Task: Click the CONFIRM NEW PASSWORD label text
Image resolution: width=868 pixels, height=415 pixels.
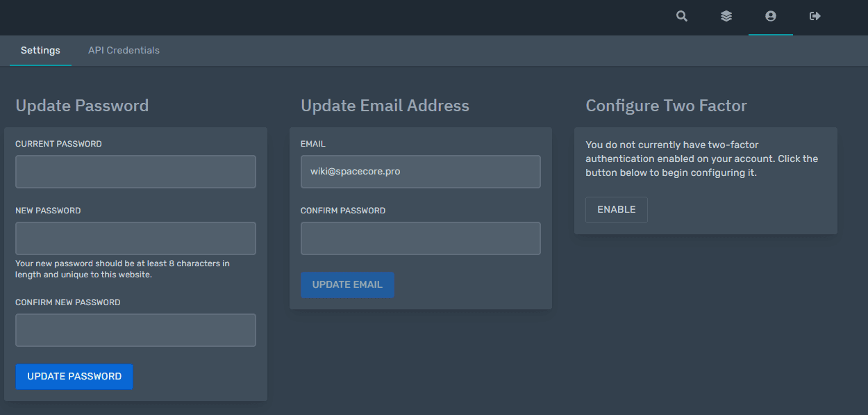Action: (x=68, y=302)
